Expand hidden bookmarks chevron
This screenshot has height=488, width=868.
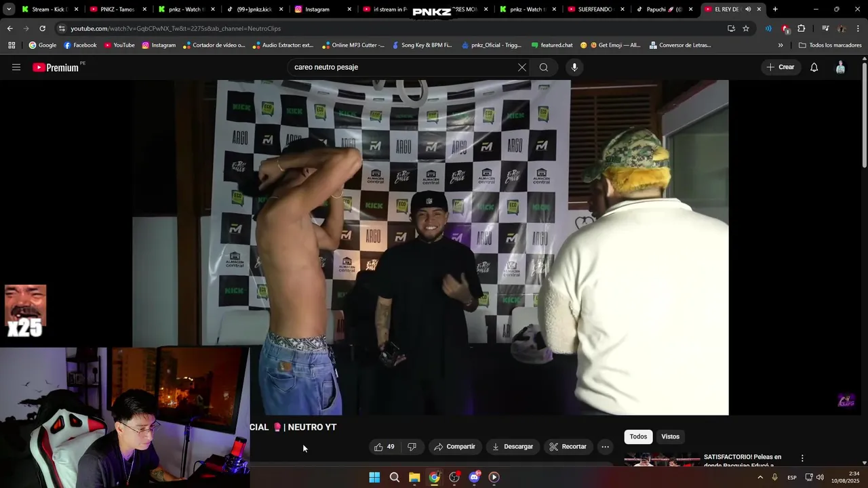pos(780,45)
